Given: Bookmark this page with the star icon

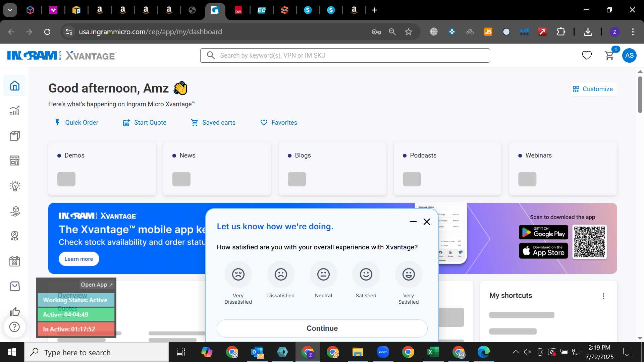Looking at the screenshot, I should click(408, 32).
